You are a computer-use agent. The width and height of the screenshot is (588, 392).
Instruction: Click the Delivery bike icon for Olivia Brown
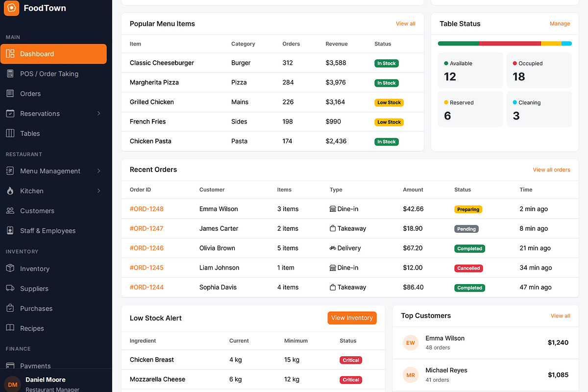(333, 248)
